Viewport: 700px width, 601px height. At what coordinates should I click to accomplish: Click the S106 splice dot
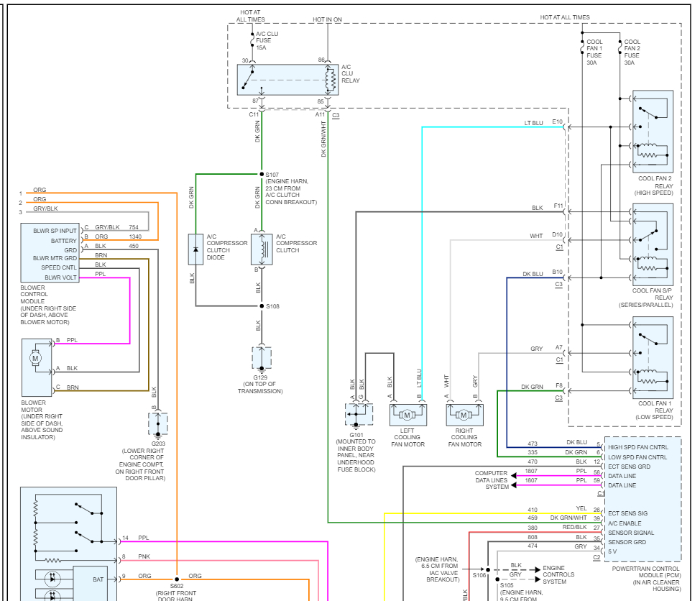click(488, 570)
